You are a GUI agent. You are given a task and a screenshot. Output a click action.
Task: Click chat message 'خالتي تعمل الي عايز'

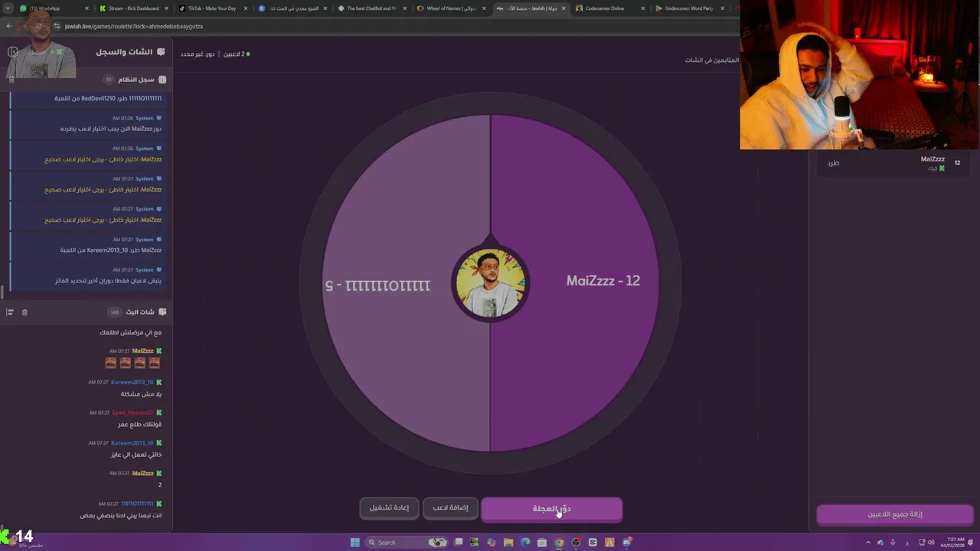point(135,455)
